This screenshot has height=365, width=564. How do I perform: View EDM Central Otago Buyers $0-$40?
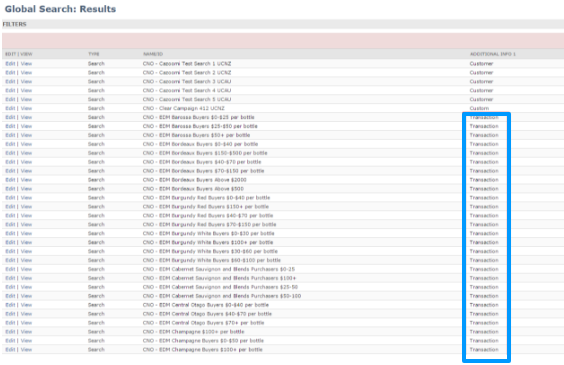(26, 305)
